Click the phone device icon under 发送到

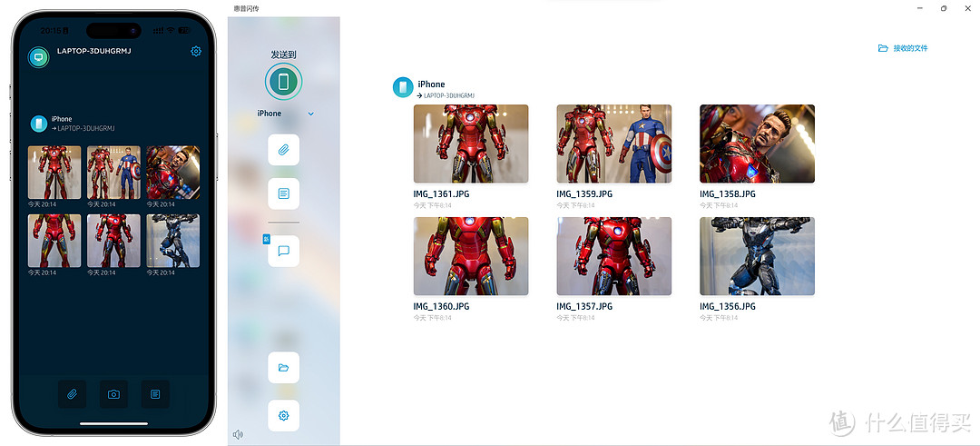coord(283,82)
